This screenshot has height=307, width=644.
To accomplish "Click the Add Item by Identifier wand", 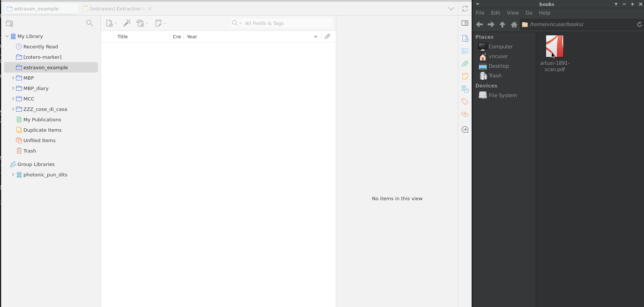I will tap(127, 23).
